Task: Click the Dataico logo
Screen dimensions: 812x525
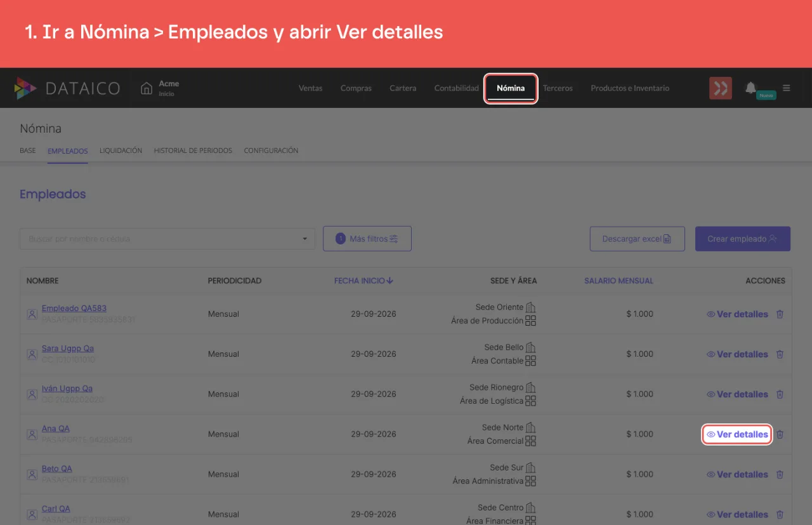Action: pos(67,88)
